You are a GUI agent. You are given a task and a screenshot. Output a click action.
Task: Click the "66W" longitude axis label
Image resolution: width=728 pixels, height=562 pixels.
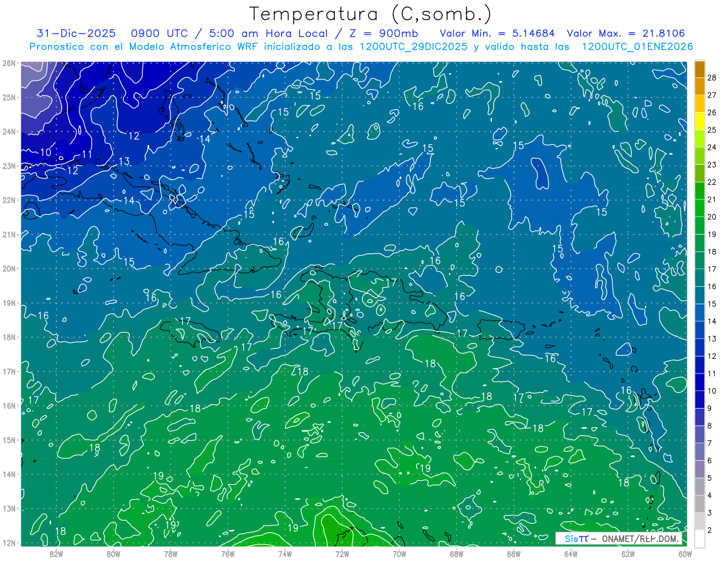tap(513, 554)
